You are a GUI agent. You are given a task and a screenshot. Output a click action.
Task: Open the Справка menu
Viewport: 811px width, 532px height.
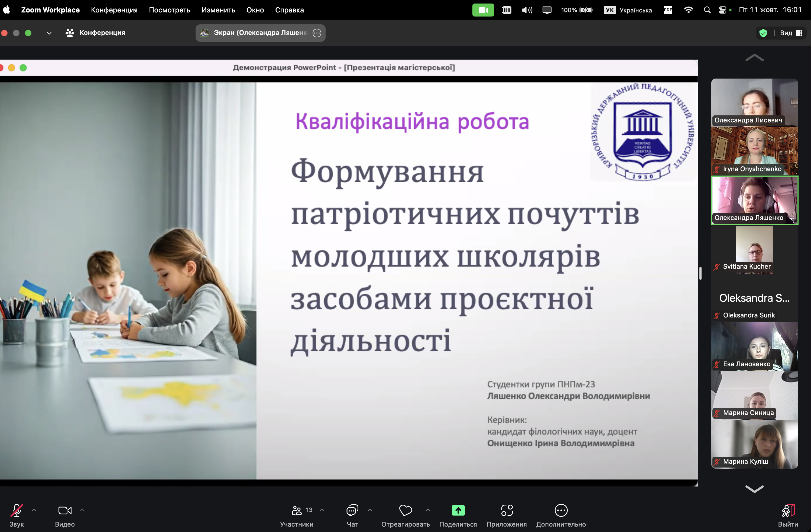click(x=289, y=10)
